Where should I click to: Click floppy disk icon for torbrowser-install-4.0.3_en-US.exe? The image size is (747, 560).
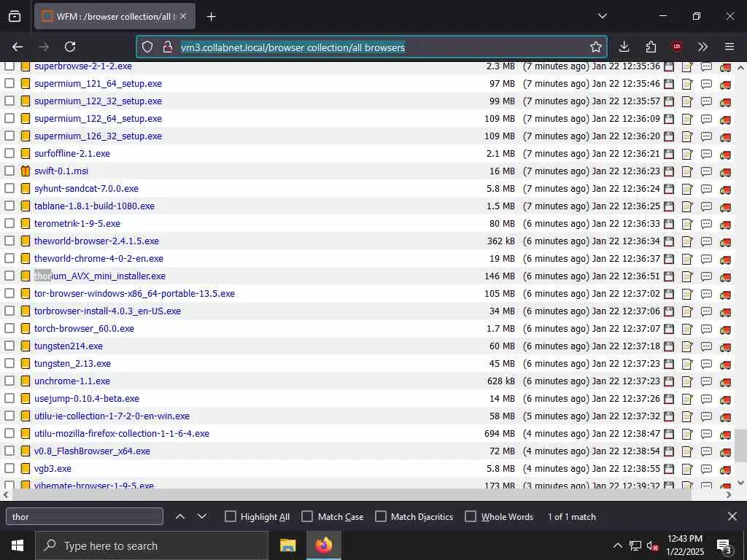(669, 311)
